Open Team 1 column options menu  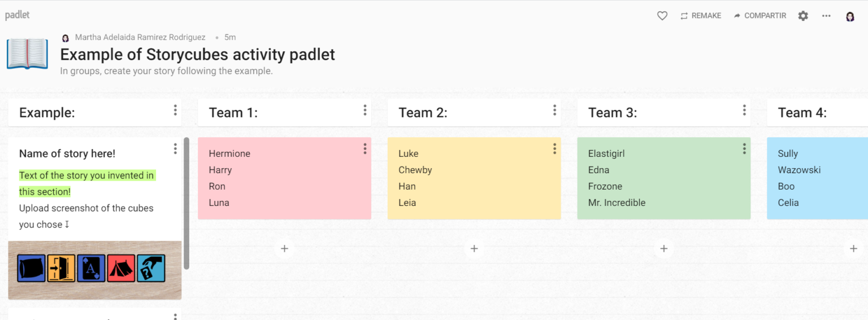coord(365,110)
